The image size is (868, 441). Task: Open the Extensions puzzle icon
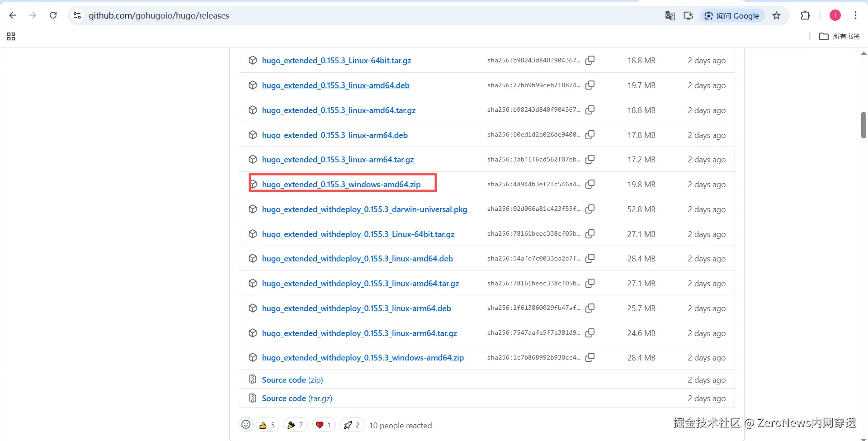tap(805, 15)
